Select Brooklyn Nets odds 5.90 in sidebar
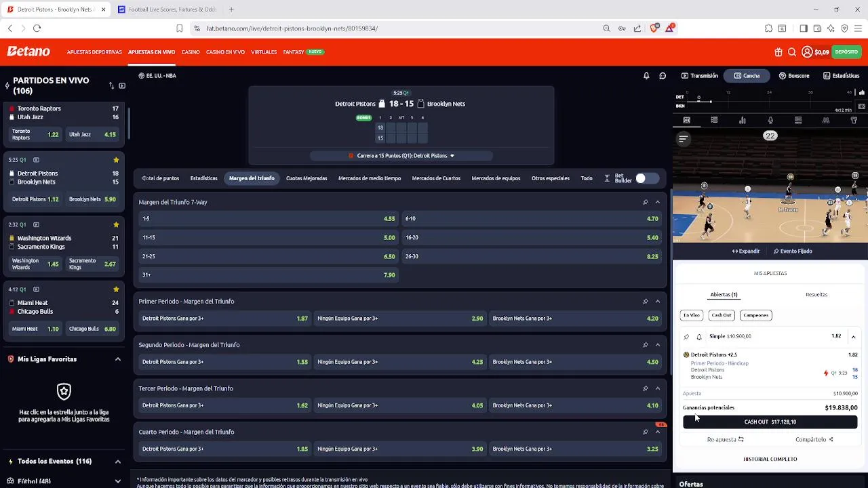 click(x=92, y=200)
